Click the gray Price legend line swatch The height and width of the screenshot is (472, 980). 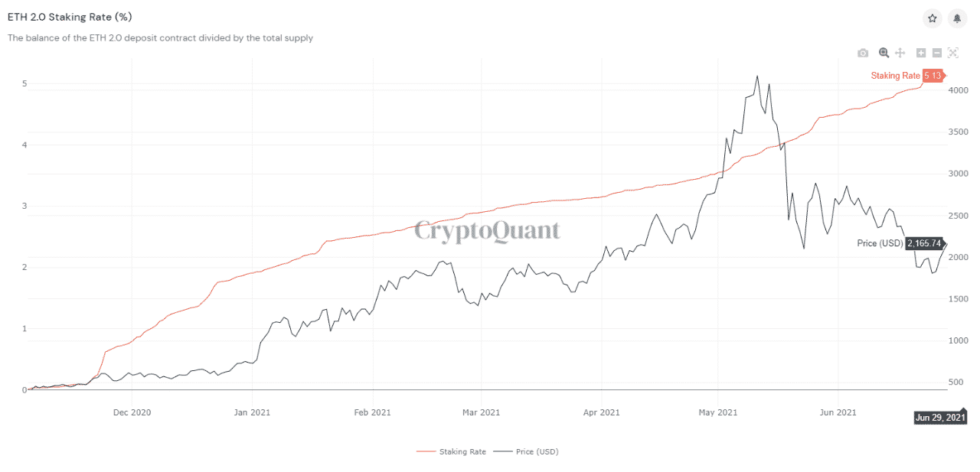pyautogui.click(x=503, y=451)
